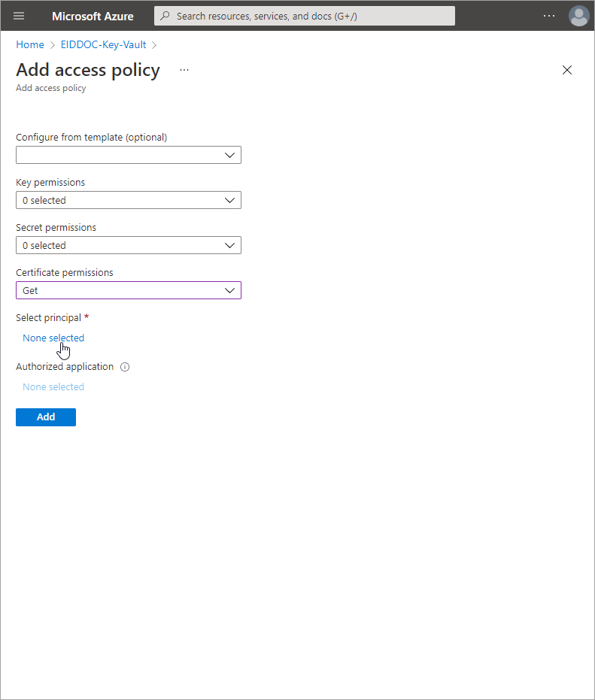Click None selected under Select principal
595x700 pixels.
tap(53, 338)
